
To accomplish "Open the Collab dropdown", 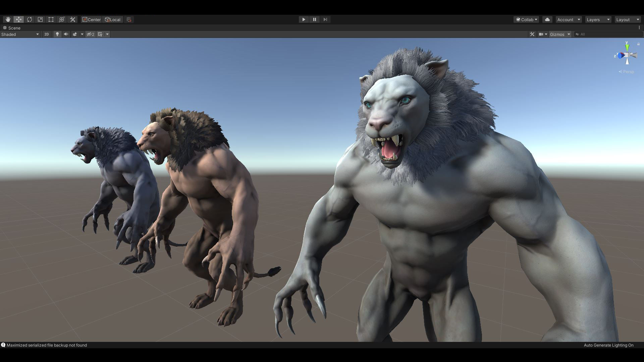I will tap(526, 19).
